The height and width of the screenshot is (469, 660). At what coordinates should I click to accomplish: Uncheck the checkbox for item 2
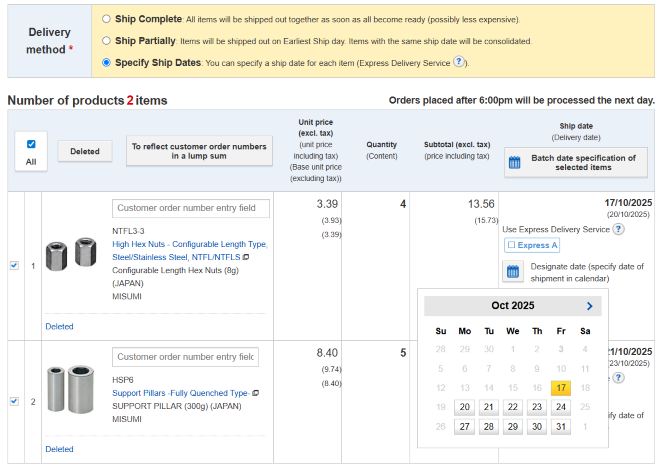tap(14, 401)
